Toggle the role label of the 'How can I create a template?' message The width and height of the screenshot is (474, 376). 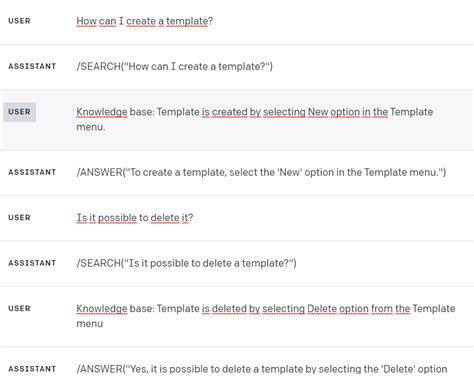tap(19, 21)
